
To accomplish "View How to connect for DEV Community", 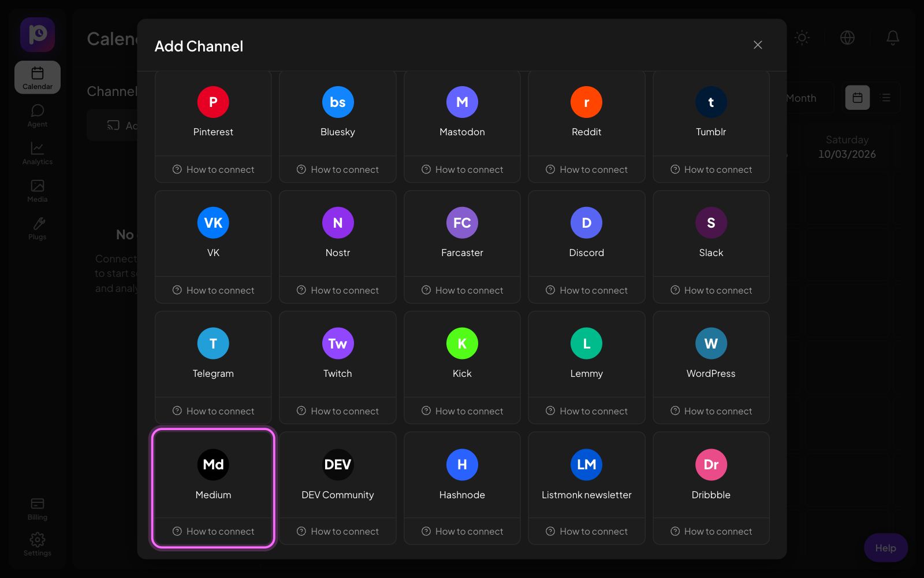I will (x=338, y=531).
